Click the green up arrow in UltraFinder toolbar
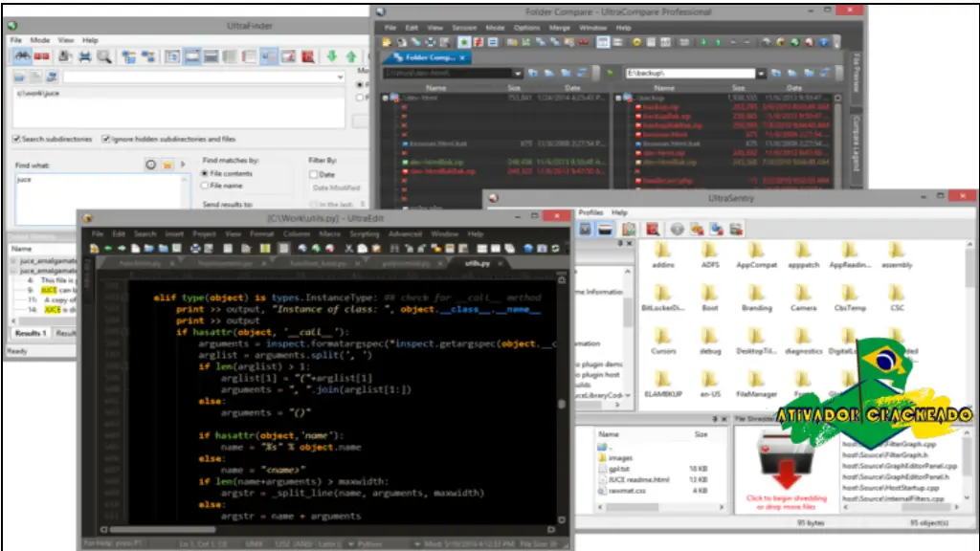980x551 pixels. pos(351,56)
